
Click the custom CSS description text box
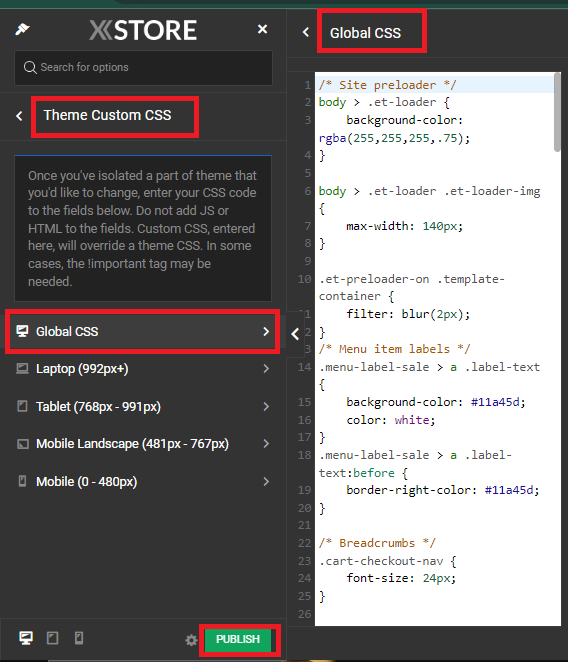coord(143,228)
